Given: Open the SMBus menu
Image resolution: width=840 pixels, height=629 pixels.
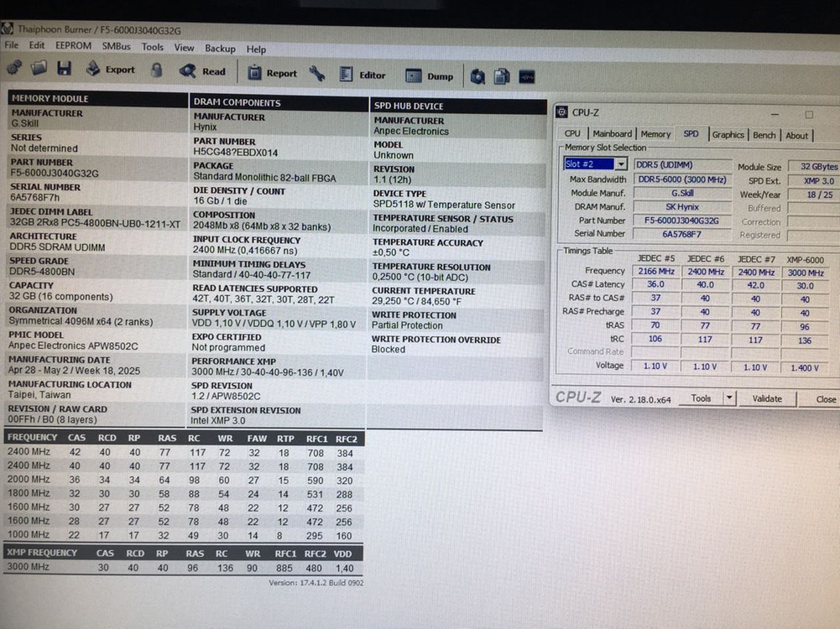Looking at the screenshot, I should click(x=117, y=47).
